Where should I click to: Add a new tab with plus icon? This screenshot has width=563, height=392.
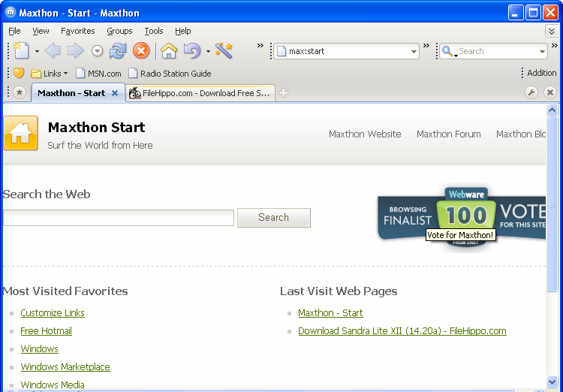point(284,92)
